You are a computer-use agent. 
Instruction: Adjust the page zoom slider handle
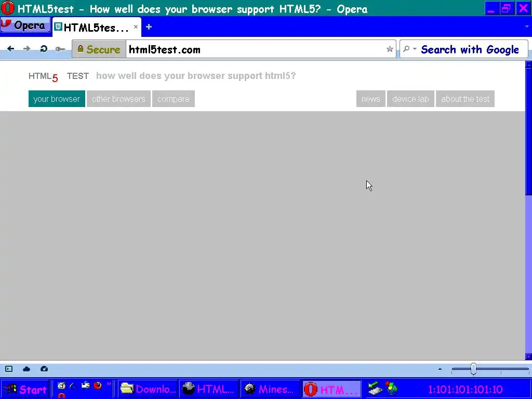pos(473,369)
